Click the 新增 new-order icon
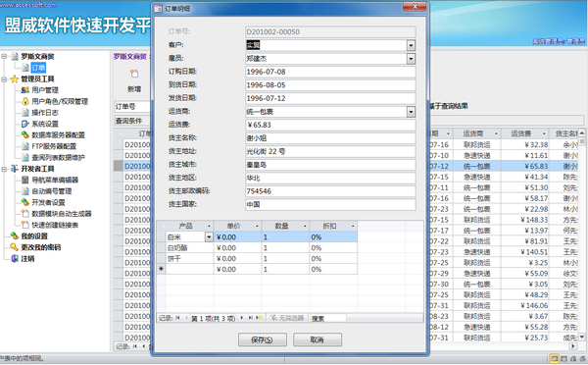This screenshot has width=588, height=365. coord(134,74)
